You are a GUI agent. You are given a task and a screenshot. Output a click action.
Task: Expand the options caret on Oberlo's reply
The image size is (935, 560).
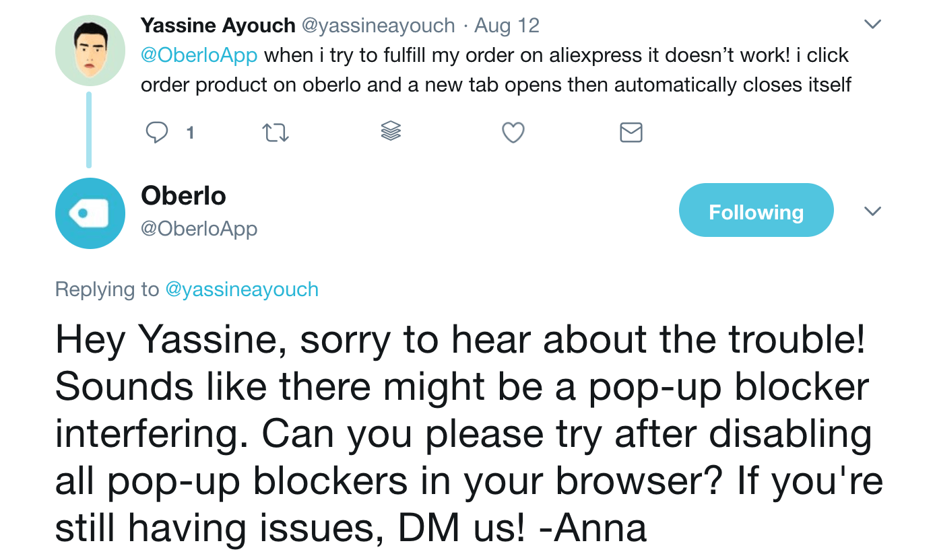tap(872, 211)
